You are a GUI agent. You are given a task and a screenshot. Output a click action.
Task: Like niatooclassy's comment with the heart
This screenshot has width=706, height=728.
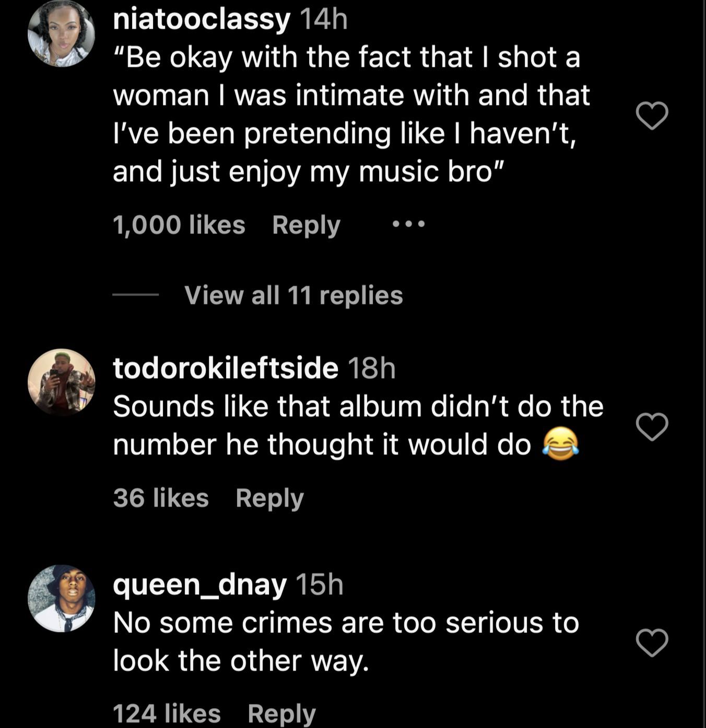652,115
